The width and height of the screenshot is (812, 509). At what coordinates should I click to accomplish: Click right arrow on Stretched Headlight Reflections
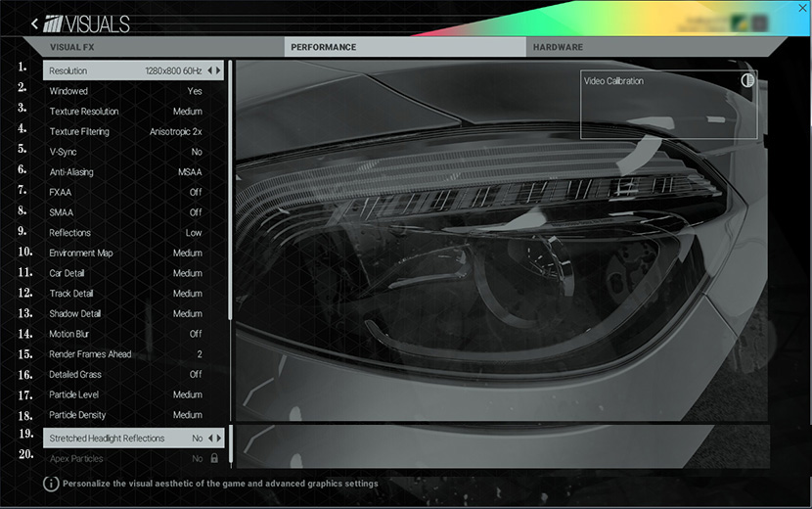tap(219, 439)
